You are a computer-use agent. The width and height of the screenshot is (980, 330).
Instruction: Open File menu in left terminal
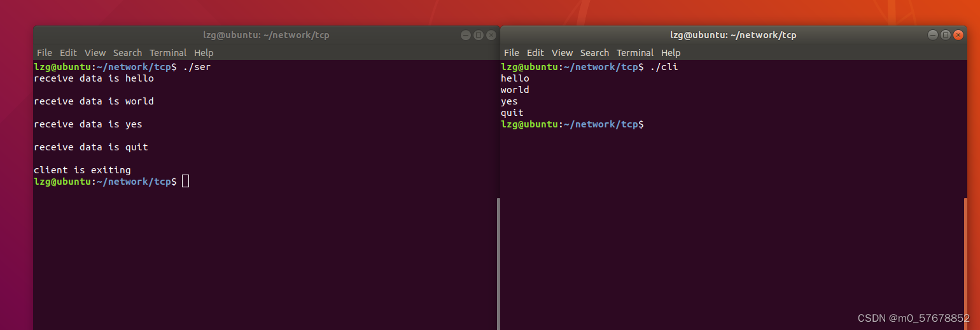45,53
